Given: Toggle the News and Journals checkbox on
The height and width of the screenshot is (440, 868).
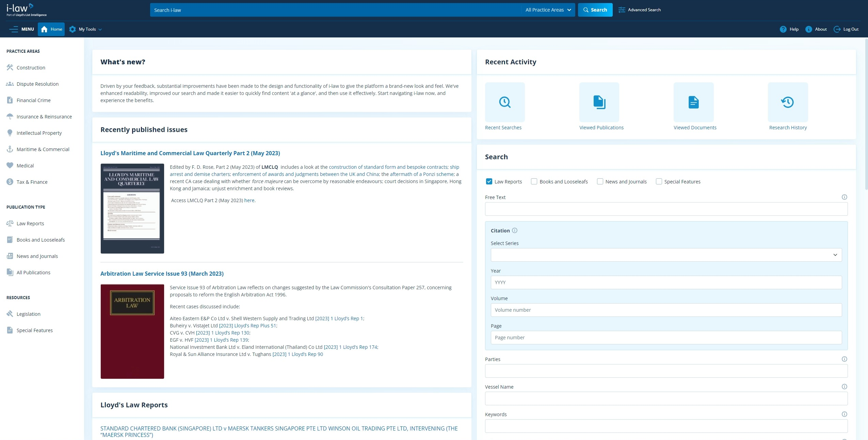Looking at the screenshot, I should click(x=599, y=181).
